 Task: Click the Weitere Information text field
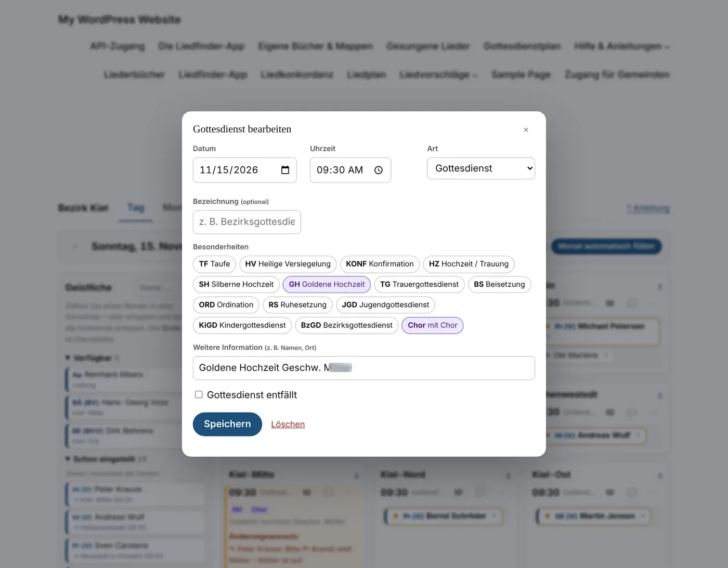(x=364, y=368)
